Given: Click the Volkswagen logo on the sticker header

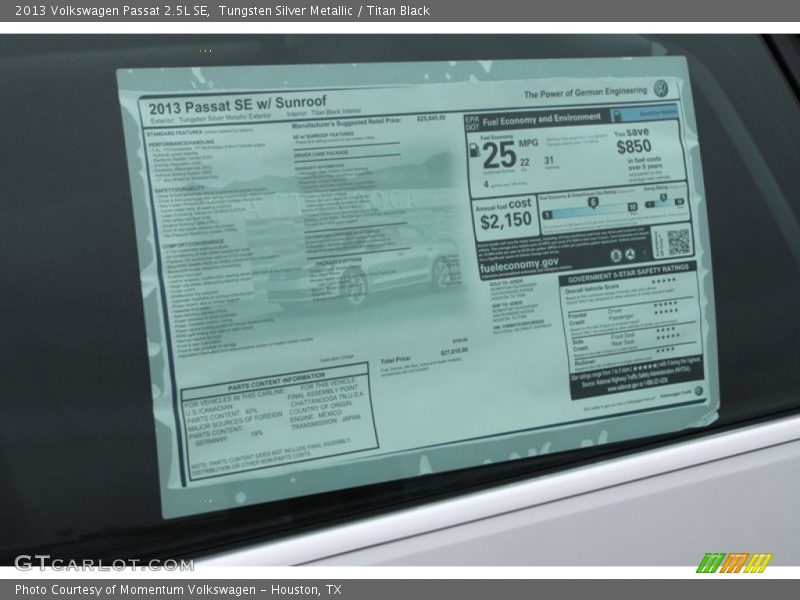Looking at the screenshot, I should coord(661,88).
